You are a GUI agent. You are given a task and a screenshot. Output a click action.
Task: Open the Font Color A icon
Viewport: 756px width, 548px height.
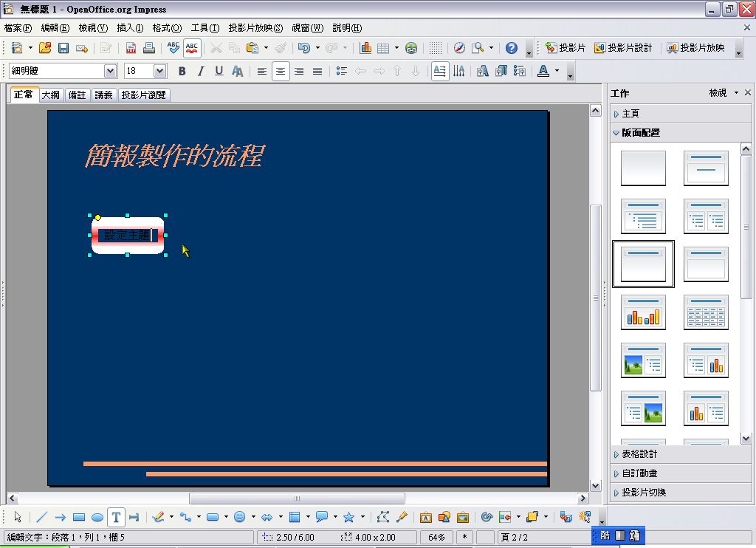pos(543,72)
